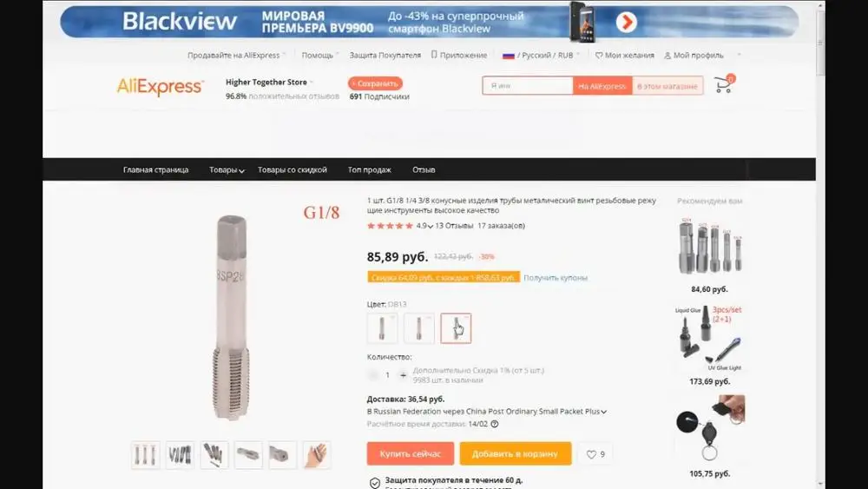Open Мой профиль user icon link

[x=694, y=56]
